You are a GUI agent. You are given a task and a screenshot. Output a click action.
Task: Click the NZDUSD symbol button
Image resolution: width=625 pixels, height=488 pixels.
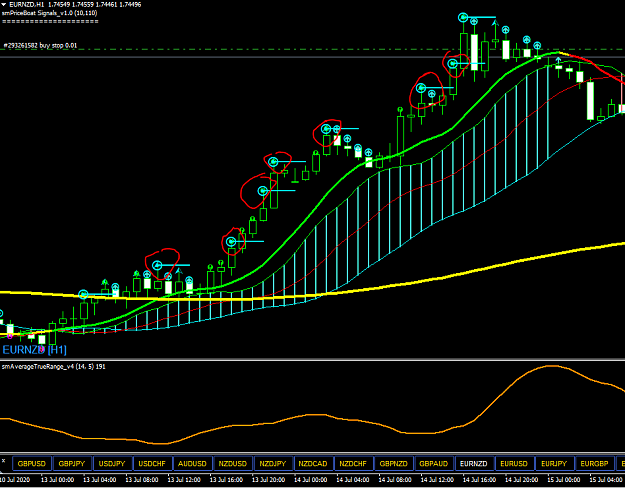233,464
